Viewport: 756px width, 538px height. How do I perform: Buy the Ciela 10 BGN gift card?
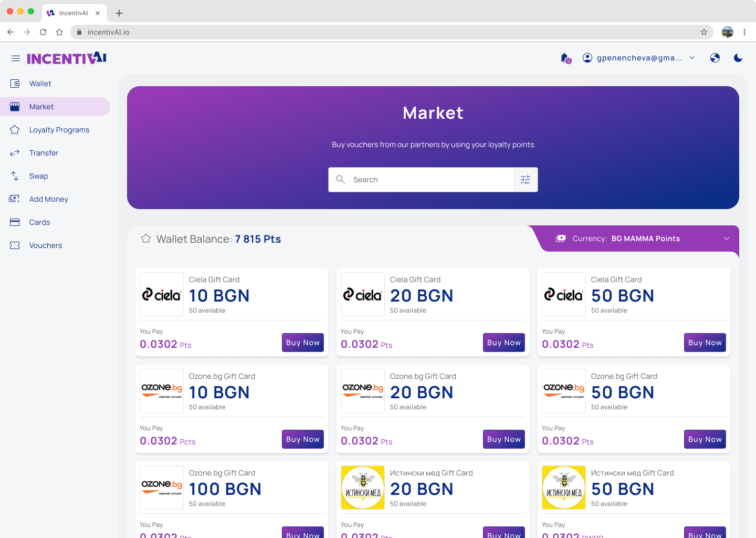tap(302, 342)
